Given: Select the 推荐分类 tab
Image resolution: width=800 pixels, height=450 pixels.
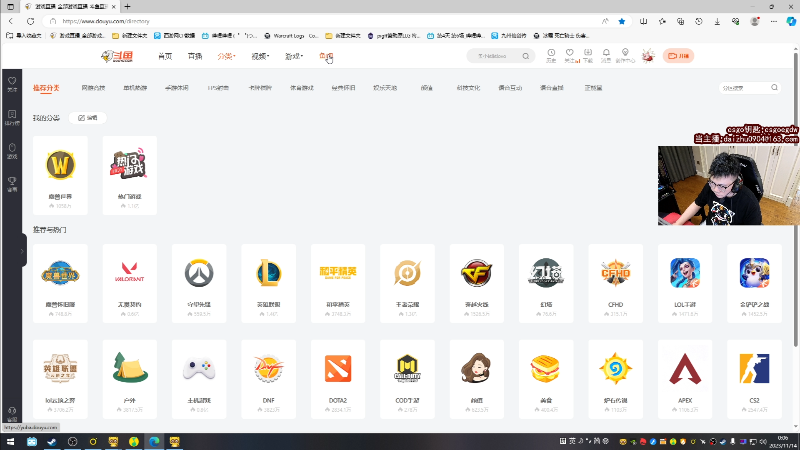Looking at the screenshot, I should coord(46,88).
